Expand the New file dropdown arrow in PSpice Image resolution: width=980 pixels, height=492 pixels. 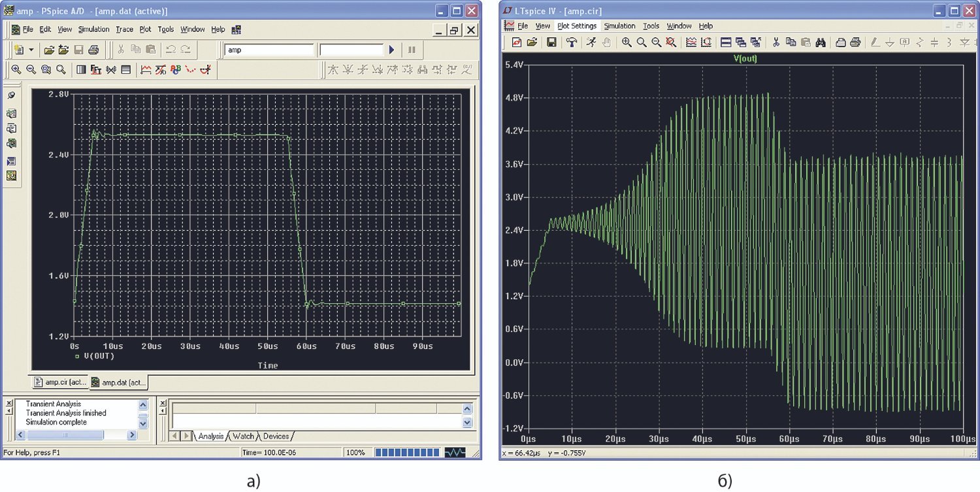coord(31,50)
